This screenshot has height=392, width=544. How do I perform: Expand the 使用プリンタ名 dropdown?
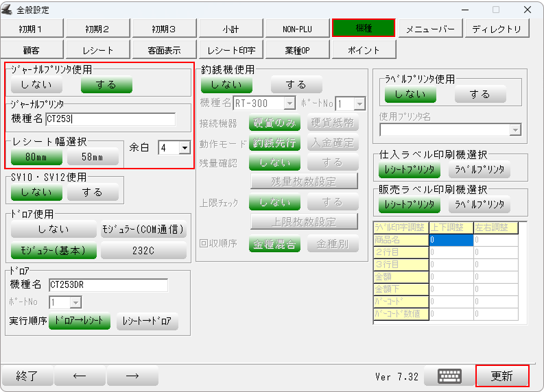515,130
